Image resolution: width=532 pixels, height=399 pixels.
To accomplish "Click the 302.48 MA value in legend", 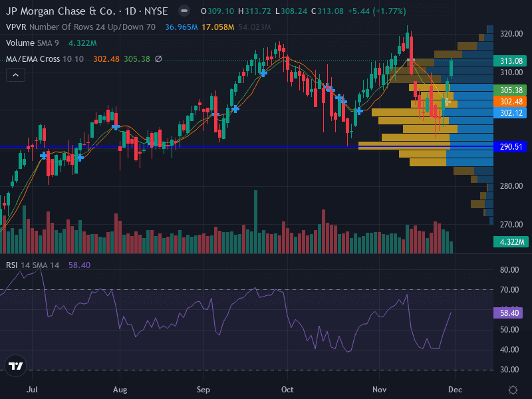I will 106,59.
